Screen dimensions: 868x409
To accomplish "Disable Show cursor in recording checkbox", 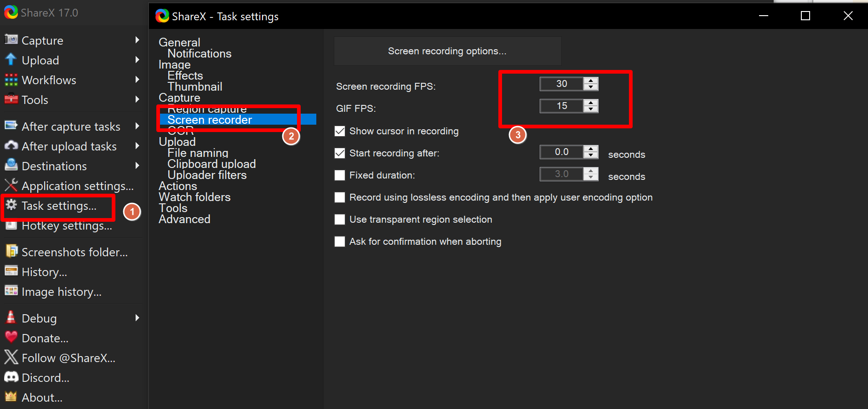I will 340,131.
